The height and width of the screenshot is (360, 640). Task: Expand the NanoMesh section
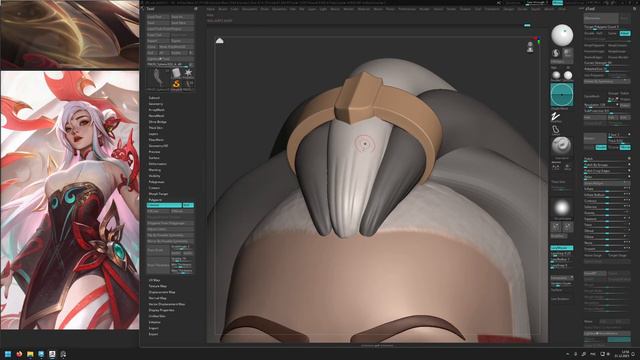pyautogui.click(x=156, y=116)
